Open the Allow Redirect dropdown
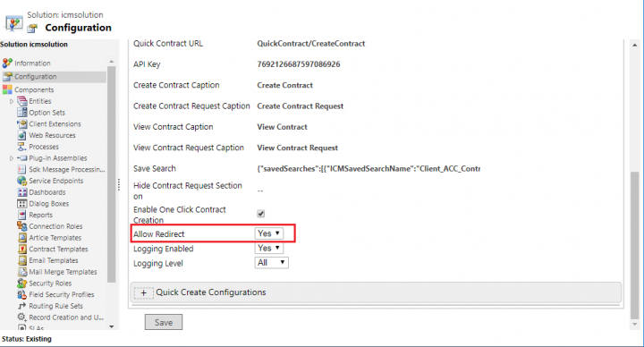Viewport: 644px width, 347px height. coord(269,233)
